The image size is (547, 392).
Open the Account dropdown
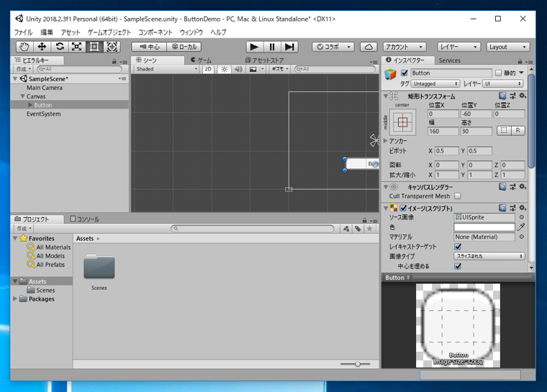tap(404, 47)
